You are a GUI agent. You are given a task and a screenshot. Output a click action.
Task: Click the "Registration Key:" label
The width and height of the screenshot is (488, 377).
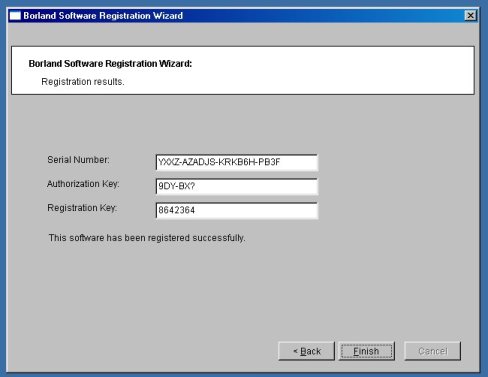[82, 208]
